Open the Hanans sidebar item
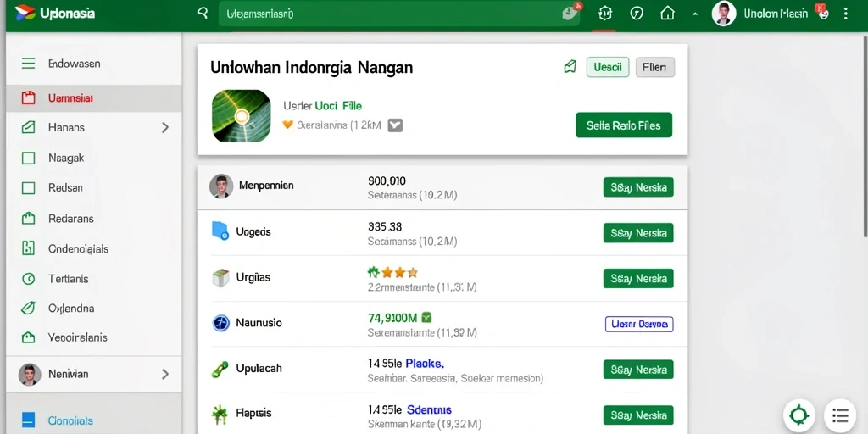This screenshot has height=434, width=868. coord(93,127)
